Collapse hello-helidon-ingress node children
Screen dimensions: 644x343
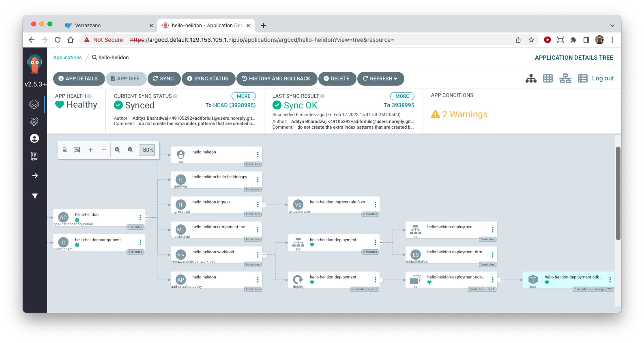click(264, 205)
